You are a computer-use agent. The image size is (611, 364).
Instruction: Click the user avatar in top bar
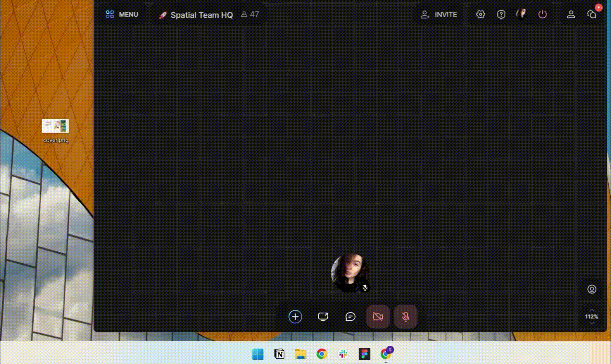(522, 14)
